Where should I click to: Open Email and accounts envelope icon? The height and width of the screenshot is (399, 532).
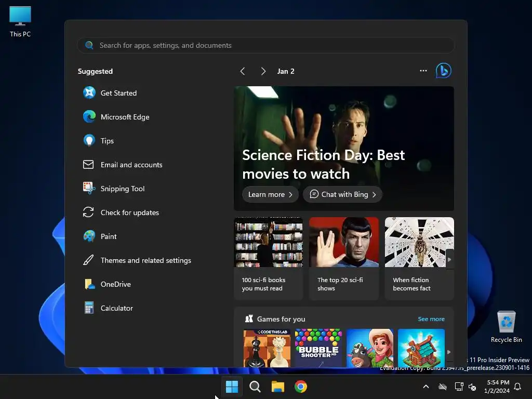[88, 165]
